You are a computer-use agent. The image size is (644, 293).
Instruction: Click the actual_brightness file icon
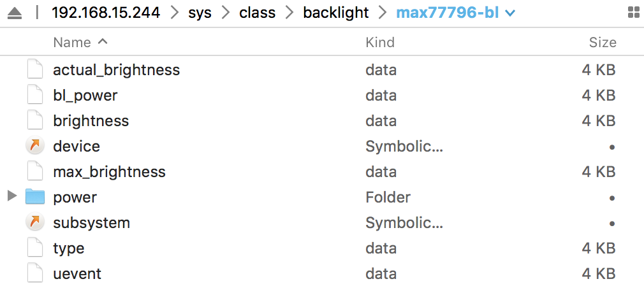point(35,70)
